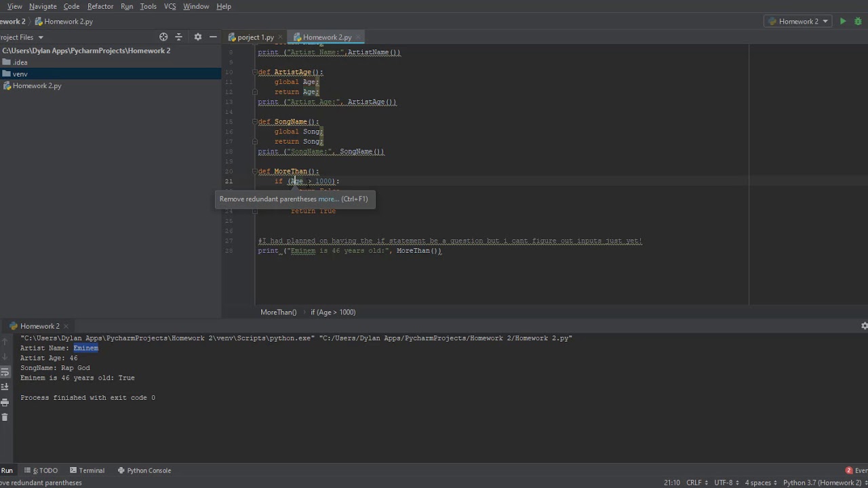Click the down-stack-trace arrow in the Run panel
This screenshot has width=868, height=488.
5,357
